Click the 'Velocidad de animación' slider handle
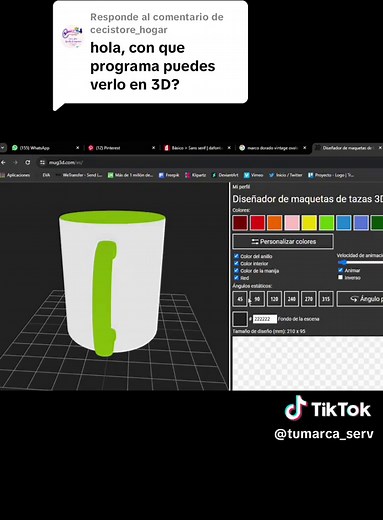This screenshot has height=520, width=383. click(343, 263)
